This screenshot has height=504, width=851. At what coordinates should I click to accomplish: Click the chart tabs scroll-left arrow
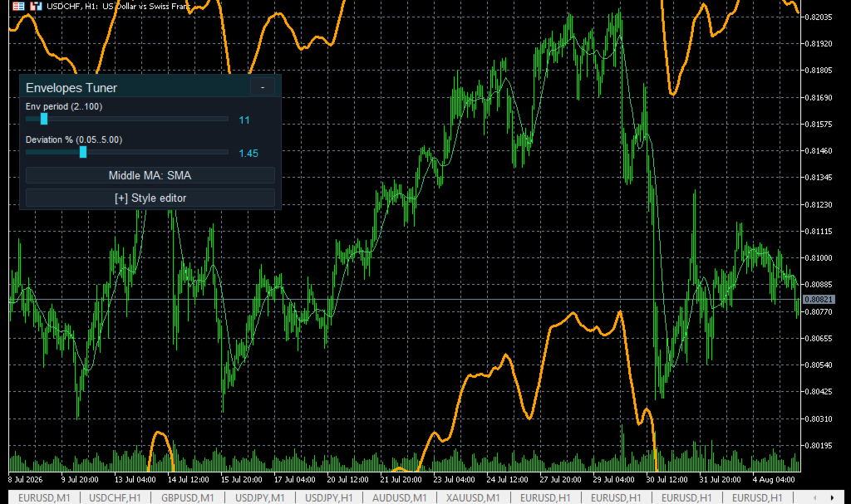(814, 497)
